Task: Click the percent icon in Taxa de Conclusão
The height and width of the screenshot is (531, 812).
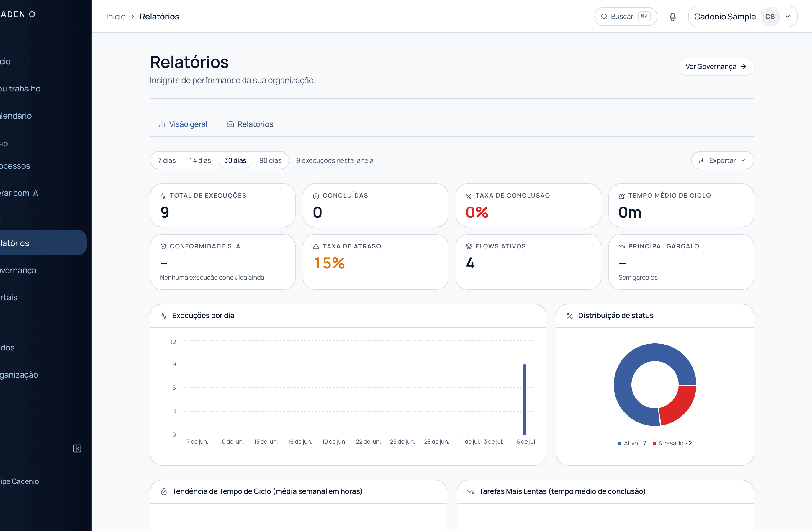Action: tap(469, 196)
